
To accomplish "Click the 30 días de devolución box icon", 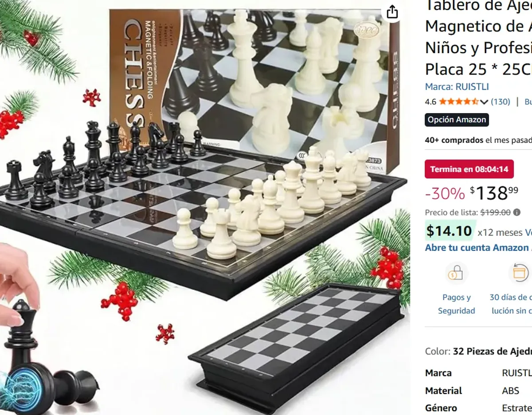I will coord(520,273).
